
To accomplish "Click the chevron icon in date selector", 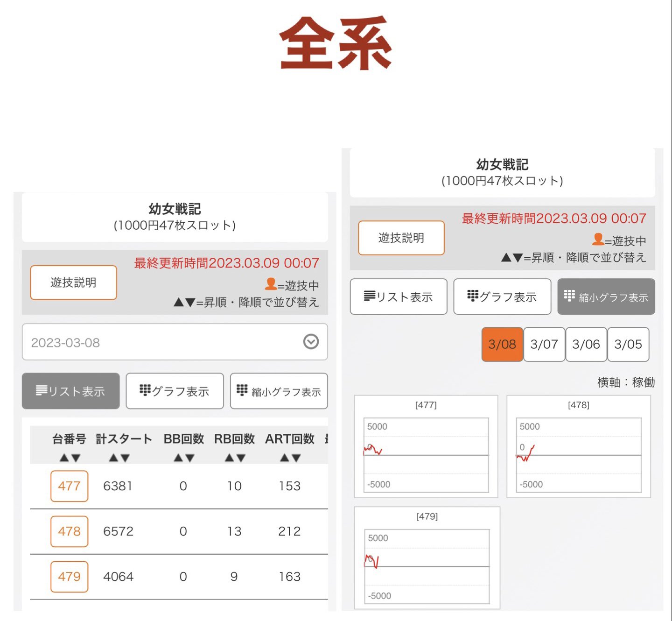I will point(311,342).
